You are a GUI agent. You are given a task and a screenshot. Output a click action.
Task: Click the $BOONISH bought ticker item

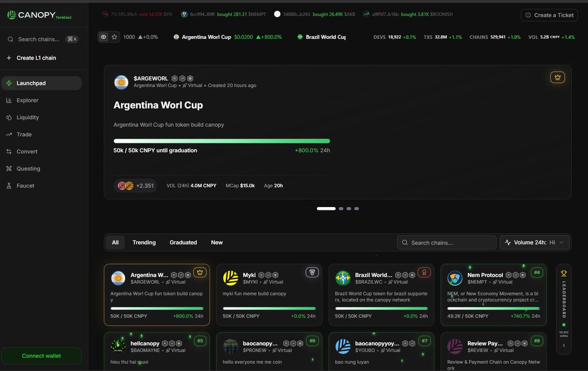click(x=408, y=15)
